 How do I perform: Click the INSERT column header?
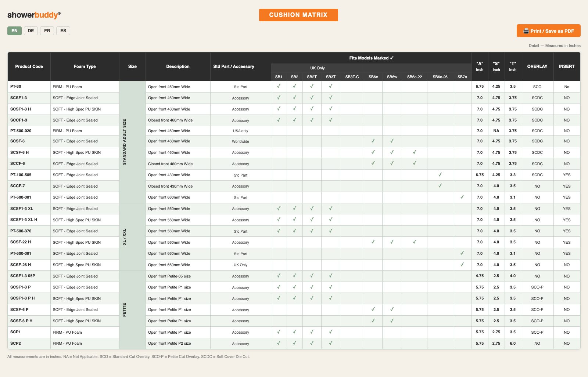pos(567,66)
